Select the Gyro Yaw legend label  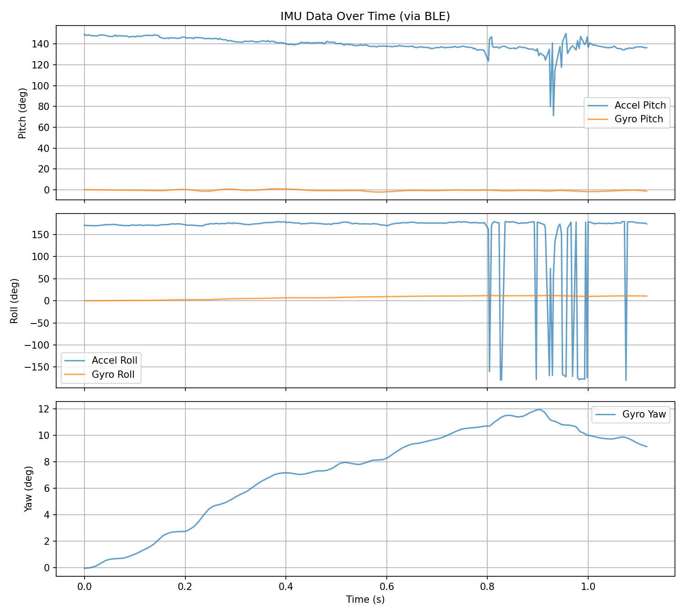[x=644, y=415]
